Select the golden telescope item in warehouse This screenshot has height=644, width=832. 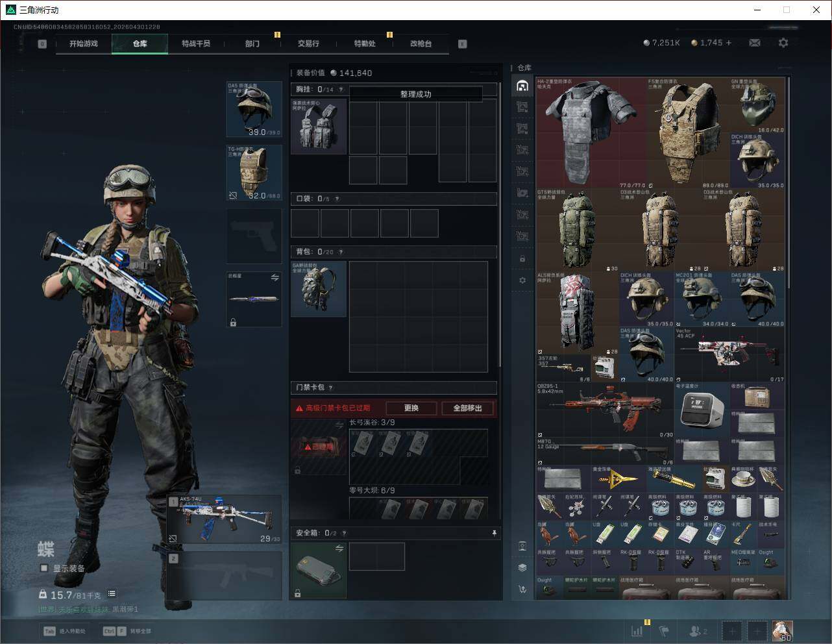(674, 479)
